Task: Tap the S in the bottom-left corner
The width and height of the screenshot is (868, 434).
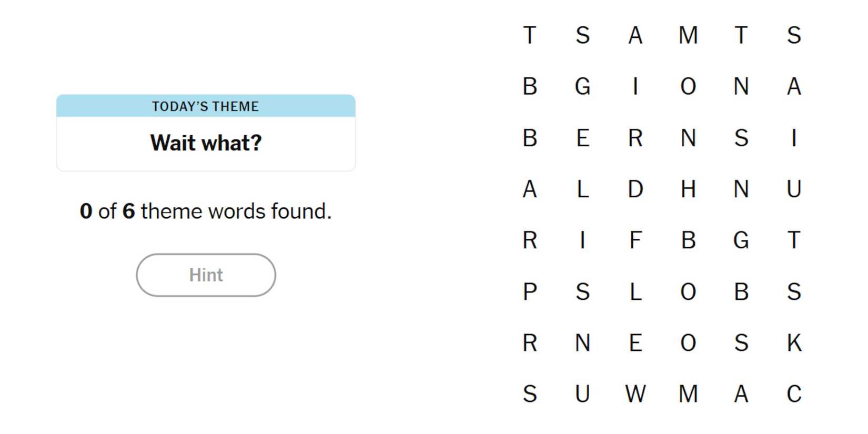Action: click(530, 394)
